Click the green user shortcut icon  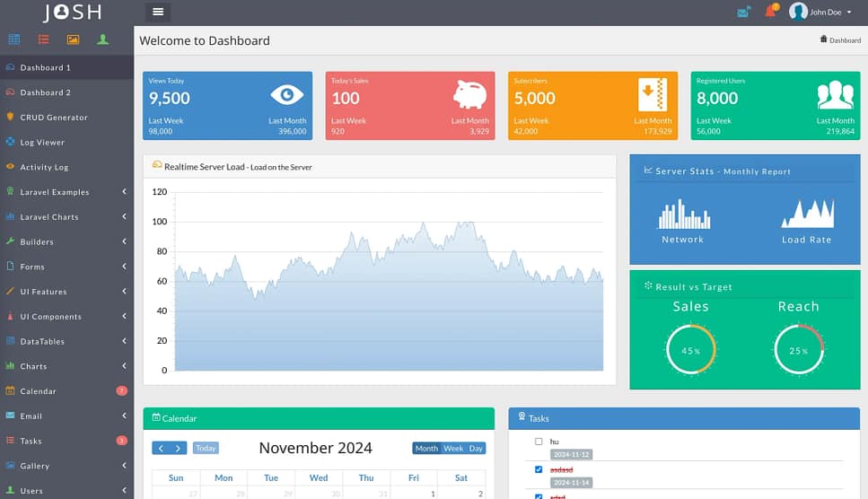(103, 39)
